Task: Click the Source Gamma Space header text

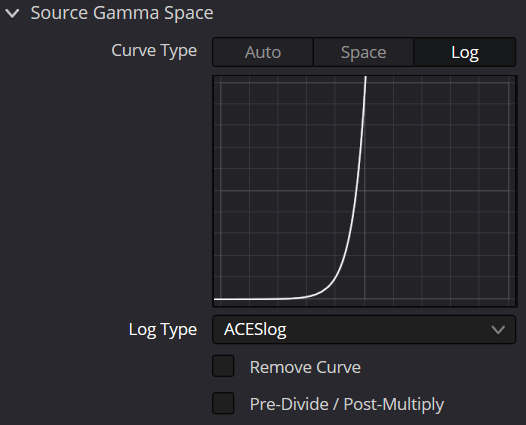Action: (x=122, y=13)
